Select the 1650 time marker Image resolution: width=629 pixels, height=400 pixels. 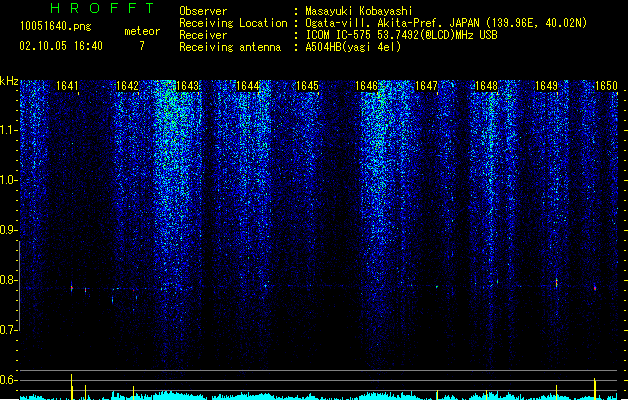pyautogui.click(x=606, y=86)
